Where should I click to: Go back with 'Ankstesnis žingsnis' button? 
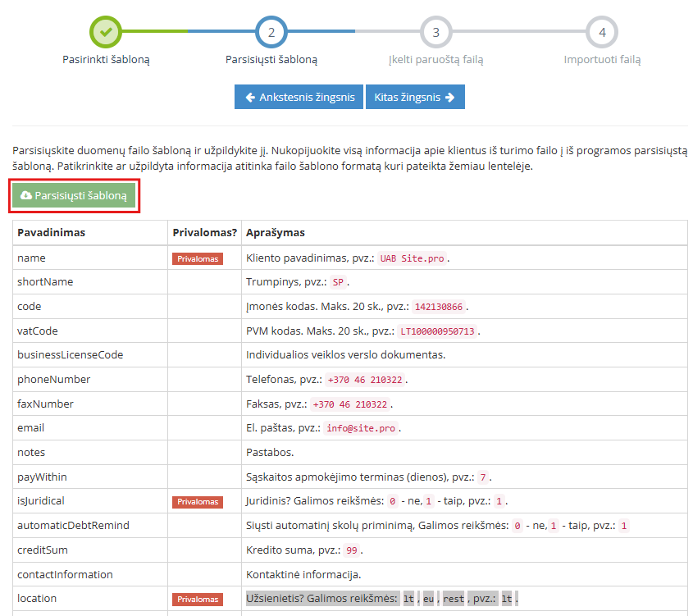(x=299, y=97)
